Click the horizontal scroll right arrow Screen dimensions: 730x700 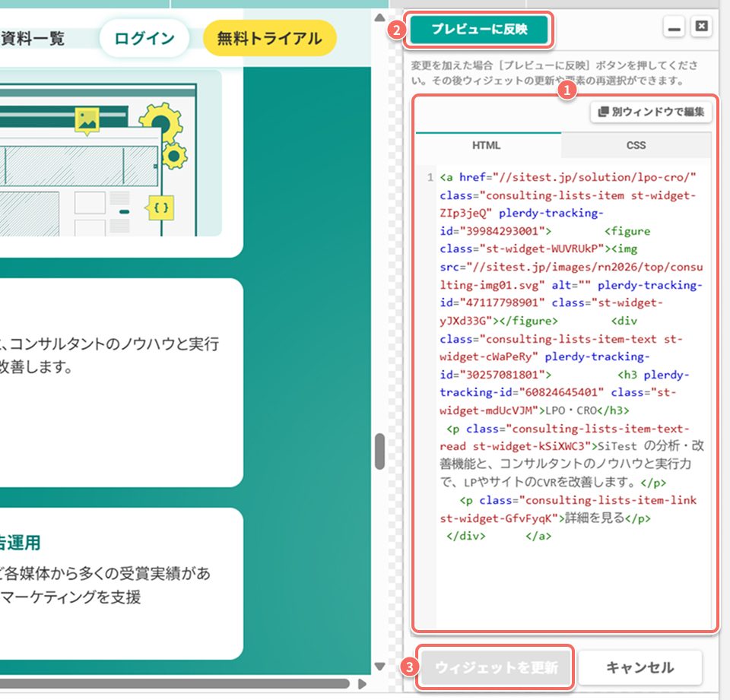[x=362, y=684]
